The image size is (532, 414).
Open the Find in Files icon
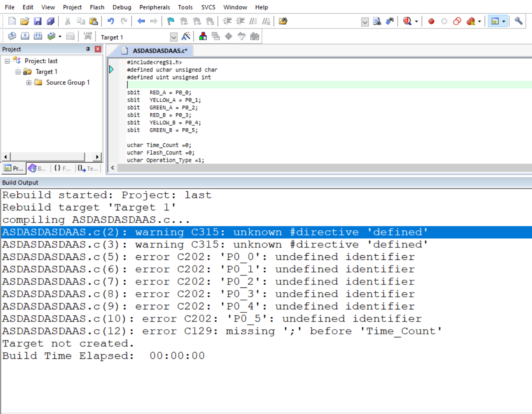tap(283, 21)
